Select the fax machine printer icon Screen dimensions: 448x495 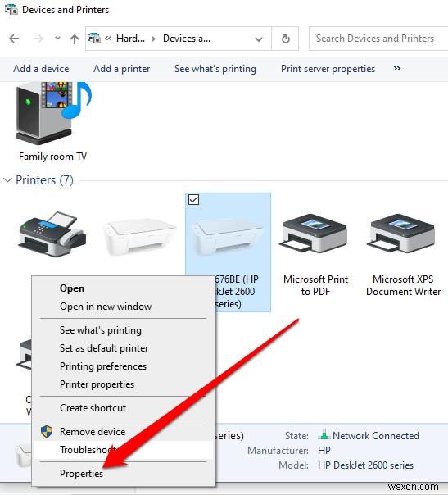coord(52,234)
